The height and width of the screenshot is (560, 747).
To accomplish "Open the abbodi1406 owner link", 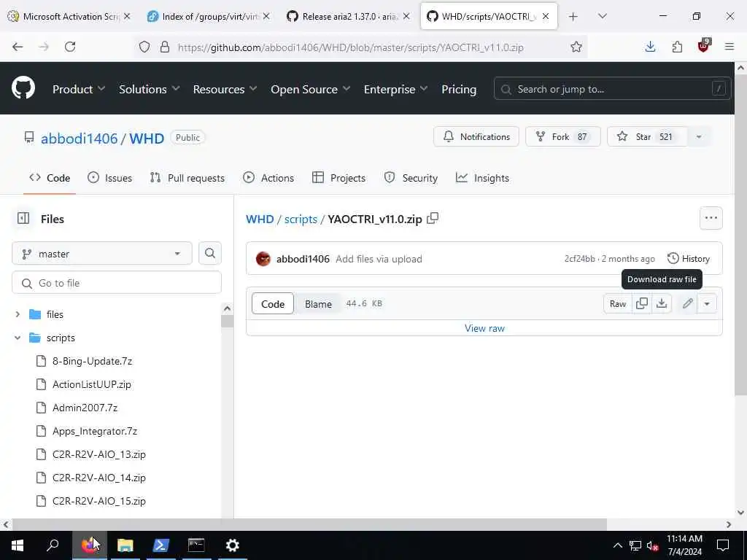I will point(79,138).
